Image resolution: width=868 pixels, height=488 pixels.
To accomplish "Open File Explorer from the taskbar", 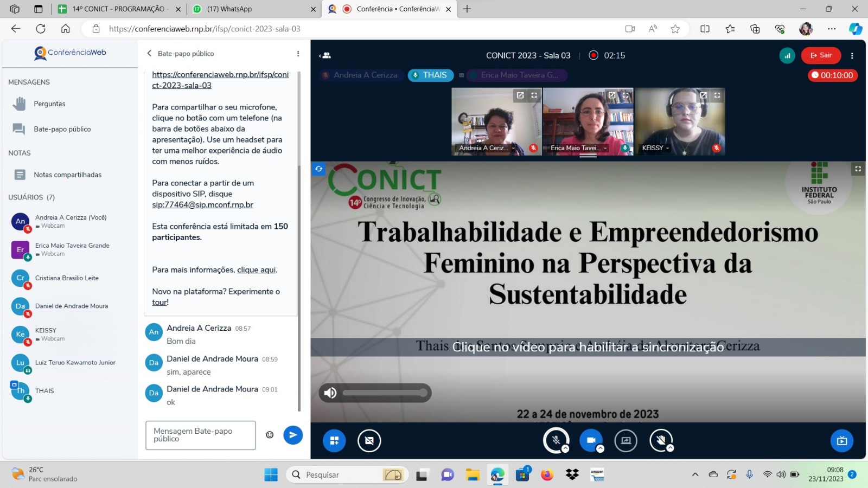I will coord(473,475).
